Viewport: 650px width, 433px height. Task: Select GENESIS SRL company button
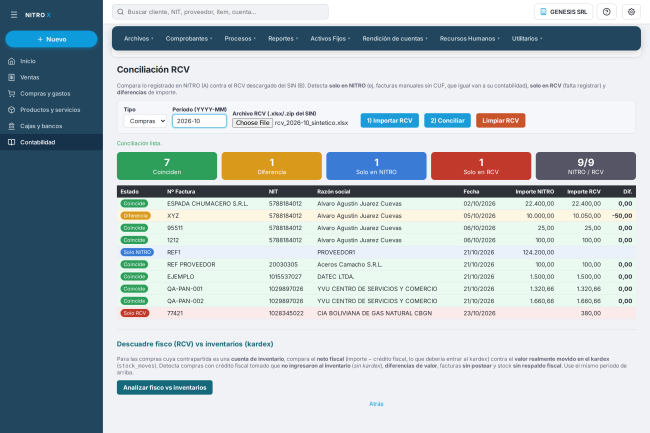[x=563, y=12]
